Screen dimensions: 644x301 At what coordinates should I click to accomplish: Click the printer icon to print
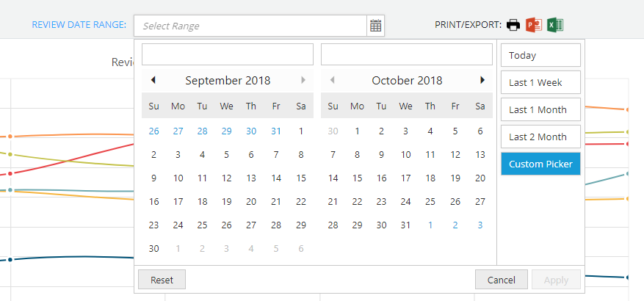click(x=513, y=26)
